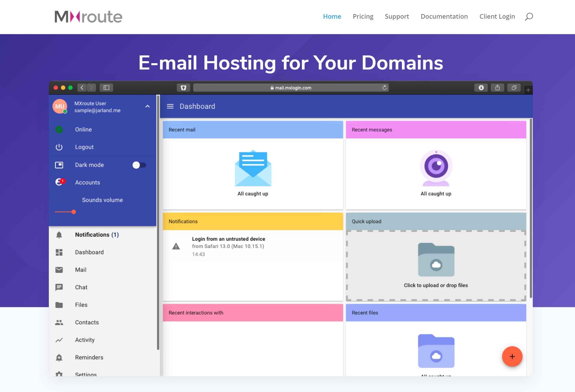Open the Contacts section
This screenshot has height=392, width=575.
click(87, 322)
